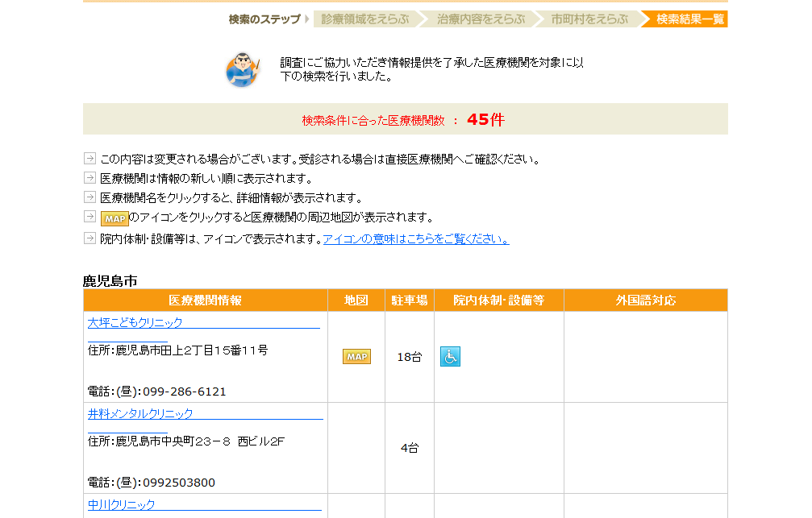Open the アイコンの意味はこちらをご覧ください link
812x518 pixels.
pyautogui.click(x=416, y=238)
